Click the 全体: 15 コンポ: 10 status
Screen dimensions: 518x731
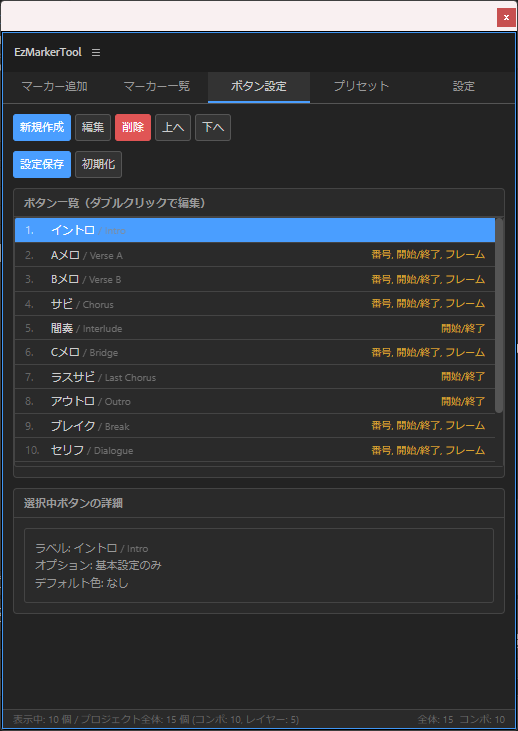[x=461, y=719]
